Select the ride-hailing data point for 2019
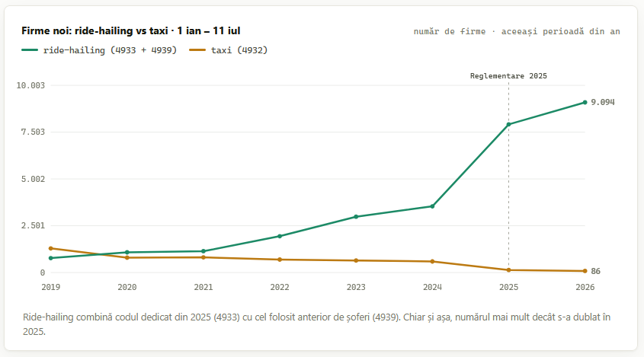Screen dimensions: 644x357 [51, 258]
